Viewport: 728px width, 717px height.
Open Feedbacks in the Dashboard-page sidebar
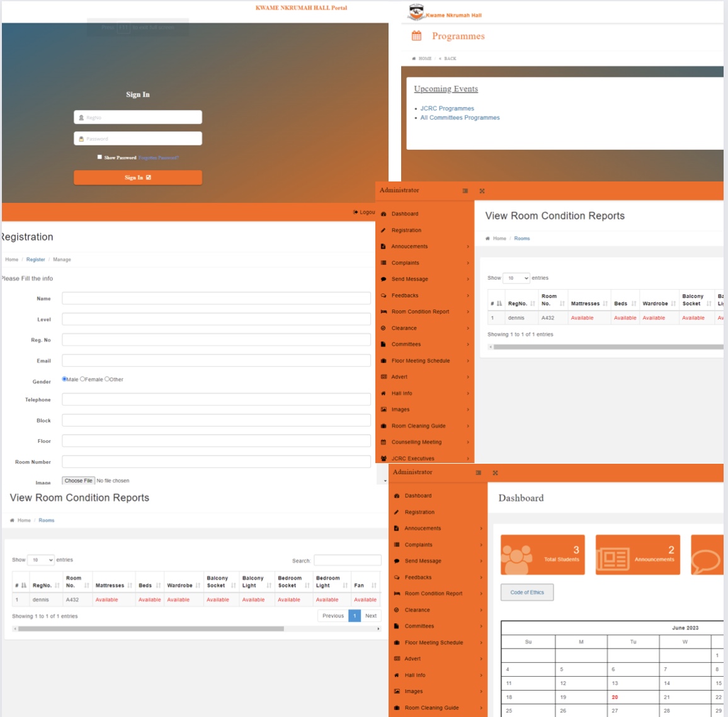(x=418, y=577)
